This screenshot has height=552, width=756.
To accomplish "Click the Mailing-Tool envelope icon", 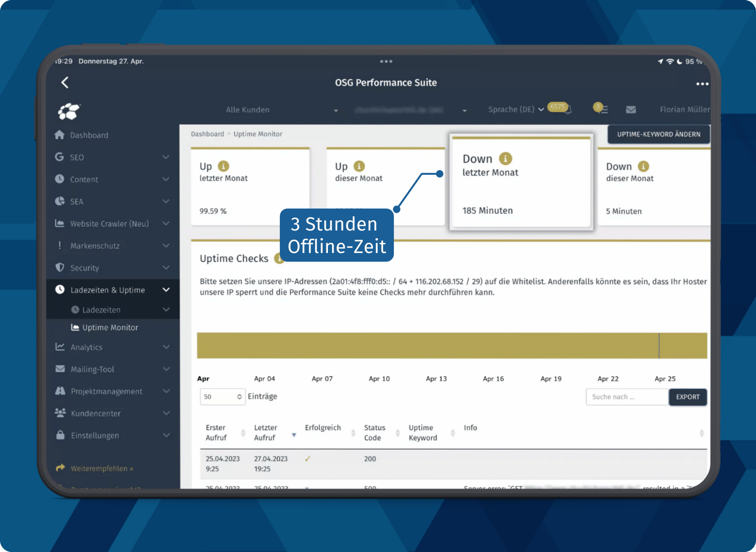I will point(60,369).
